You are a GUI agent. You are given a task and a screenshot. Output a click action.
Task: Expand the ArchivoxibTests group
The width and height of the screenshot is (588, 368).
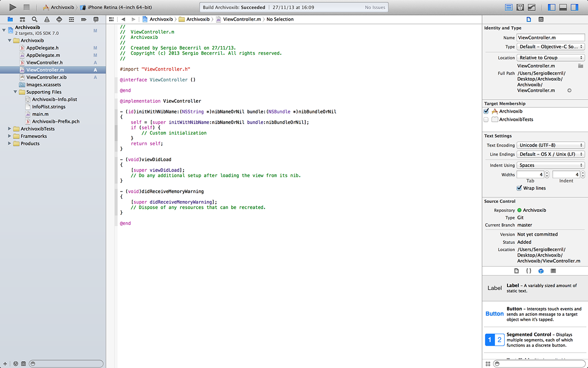point(10,129)
